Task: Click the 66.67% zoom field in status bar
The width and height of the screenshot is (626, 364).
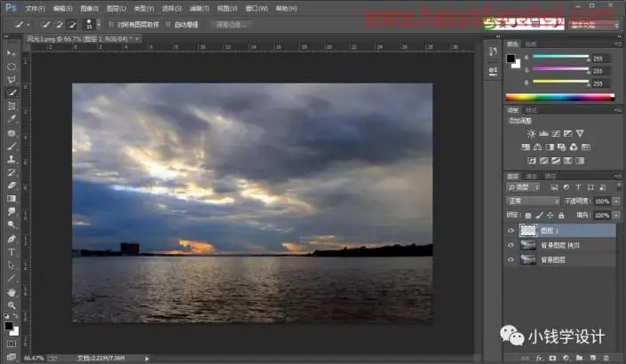Action: [34, 359]
